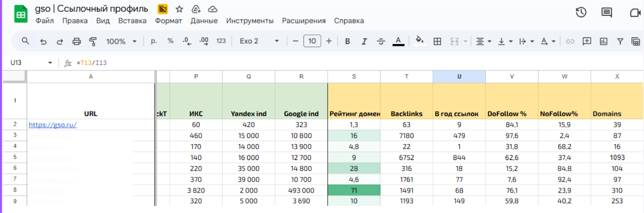Select column U header

[x=459, y=76]
